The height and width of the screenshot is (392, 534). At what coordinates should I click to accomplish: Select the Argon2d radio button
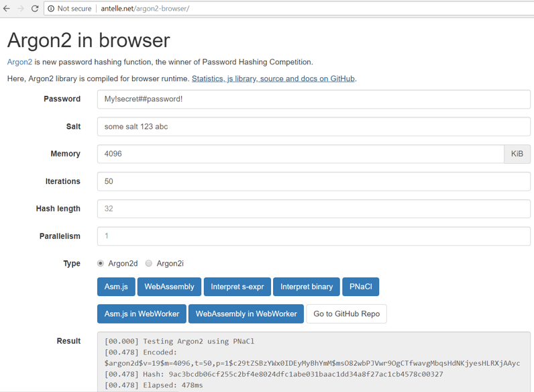(x=101, y=264)
